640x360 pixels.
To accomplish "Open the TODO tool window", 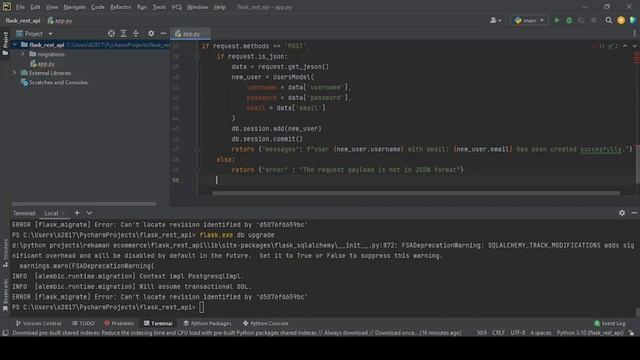I will coord(83,323).
